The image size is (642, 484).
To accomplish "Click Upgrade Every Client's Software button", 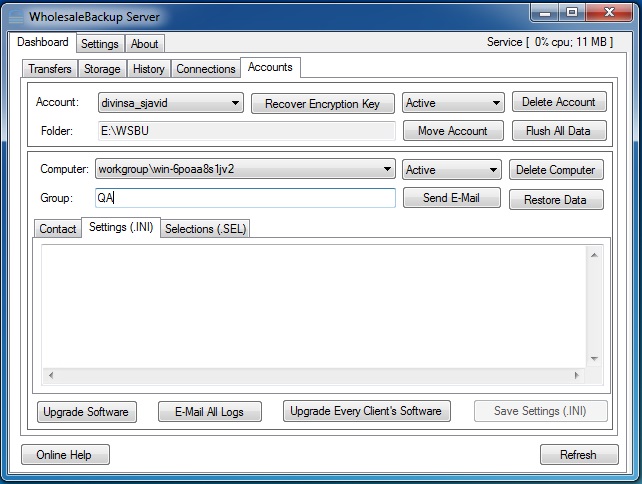I will coord(366,411).
